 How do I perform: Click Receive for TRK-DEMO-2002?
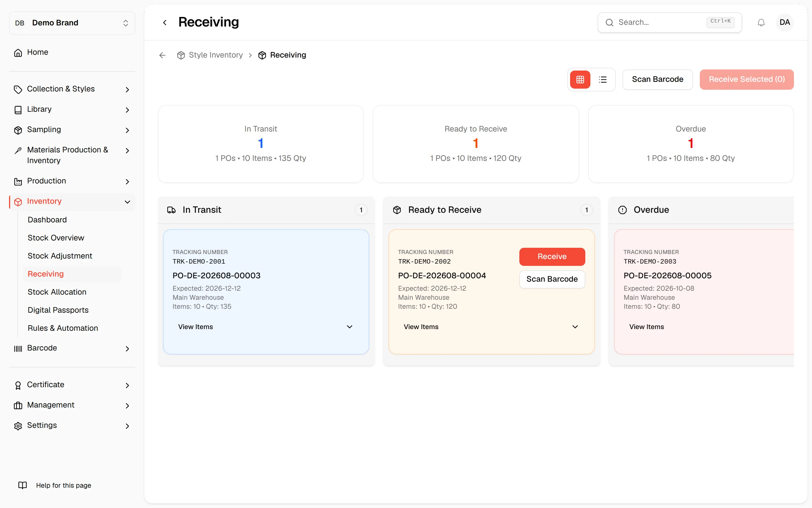click(552, 257)
